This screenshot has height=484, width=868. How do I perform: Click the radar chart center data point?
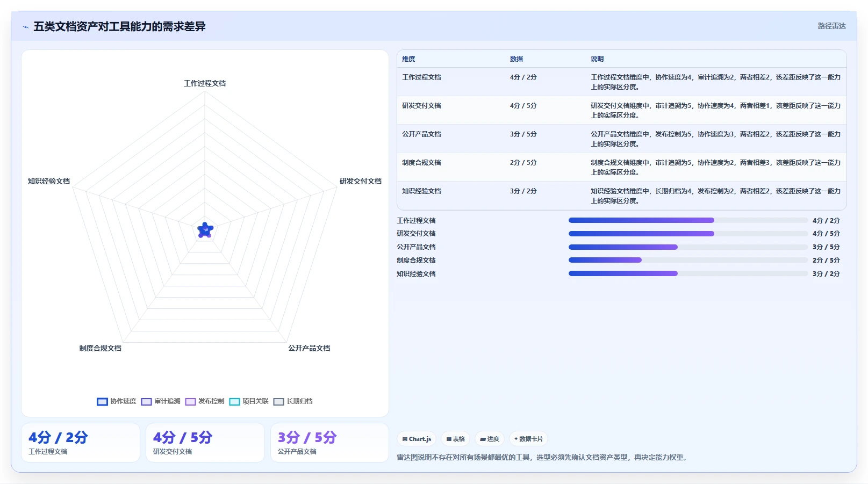point(205,230)
